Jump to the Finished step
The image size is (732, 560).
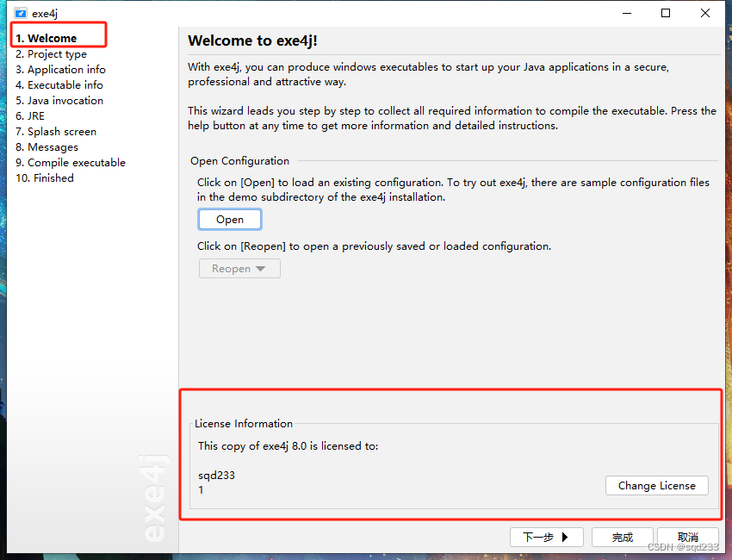[x=44, y=178]
